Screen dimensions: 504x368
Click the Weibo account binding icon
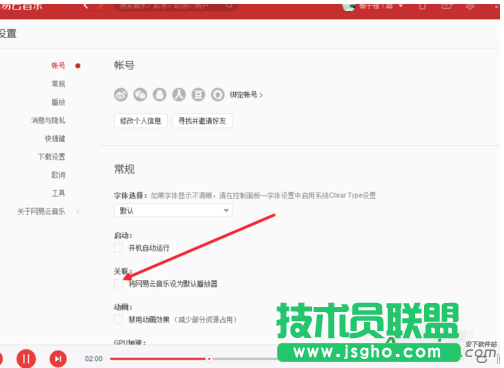pos(121,95)
